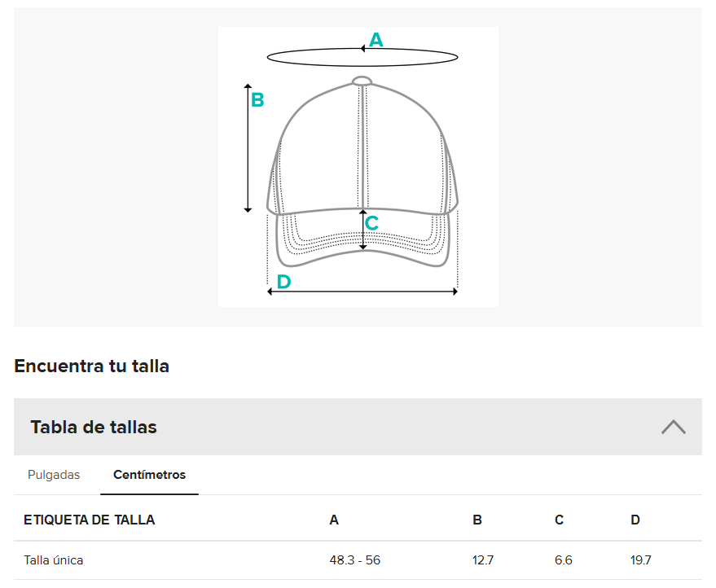The width and height of the screenshot is (716, 588).
Task: Click the B column value 12.7
Action: click(483, 560)
